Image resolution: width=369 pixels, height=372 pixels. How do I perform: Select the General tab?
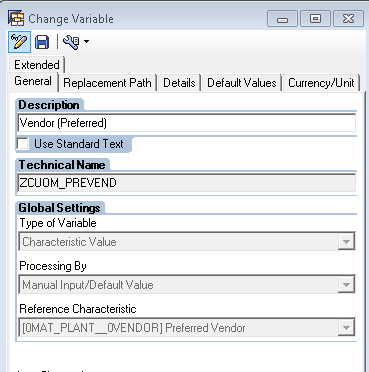coord(33,81)
